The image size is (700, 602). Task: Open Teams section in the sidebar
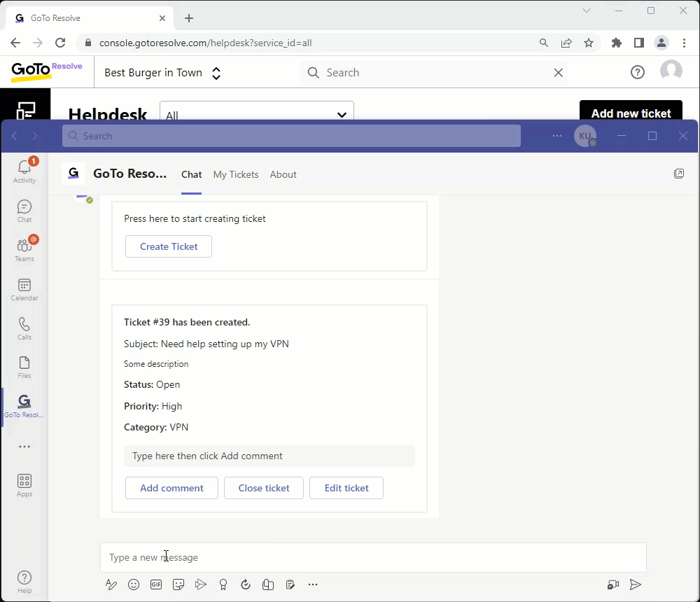pyautogui.click(x=24, y=250)
